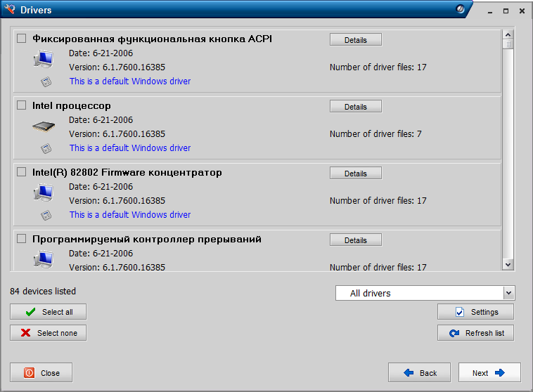Click the small default-driver icon under Intel(R) 82802 entry
Screen dimensions: 533x392
(x=46, y=215)
